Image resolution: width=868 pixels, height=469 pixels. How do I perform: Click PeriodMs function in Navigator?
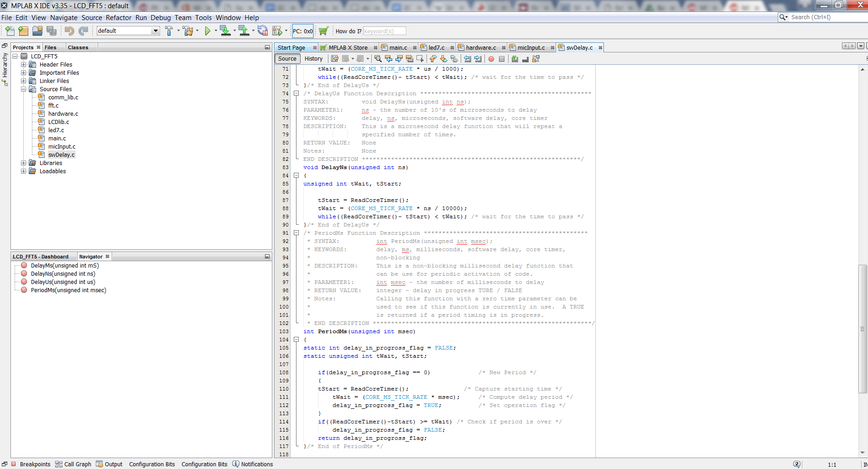[68, 290]
